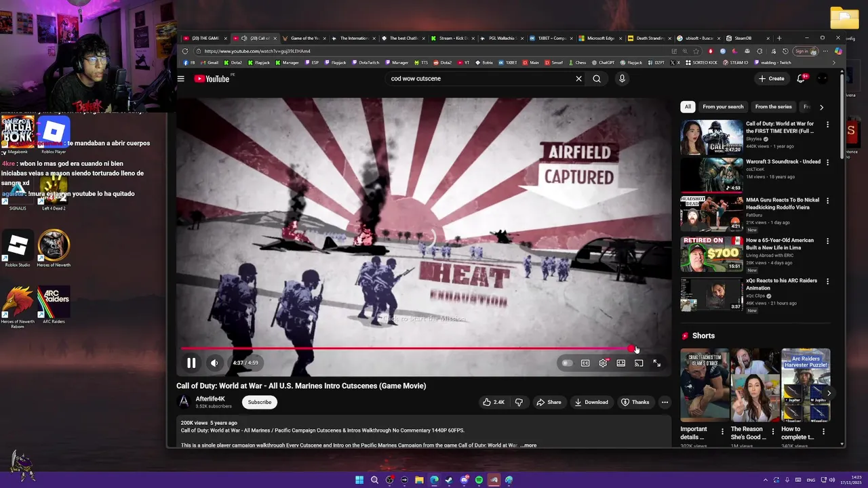Open Steam from the taskbar
The image size is (868, 488).
449,480
